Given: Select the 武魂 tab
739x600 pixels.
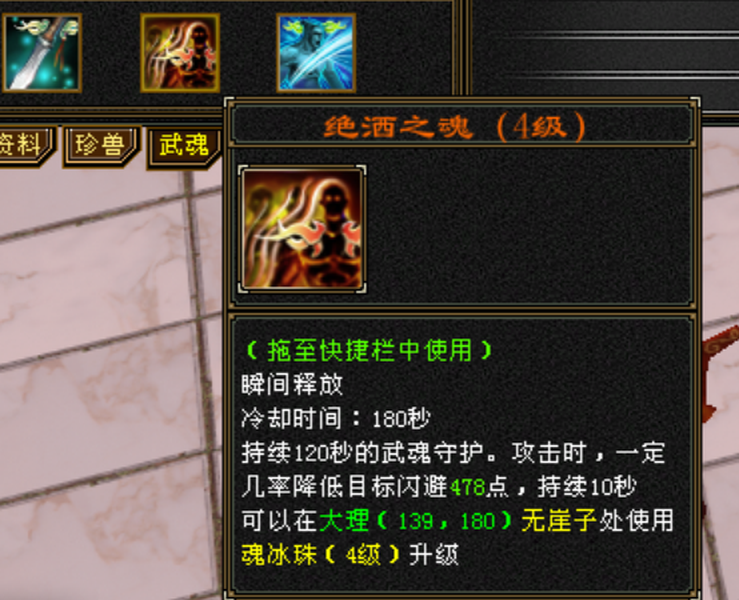Looking at the screenshot, I should 184,146.
